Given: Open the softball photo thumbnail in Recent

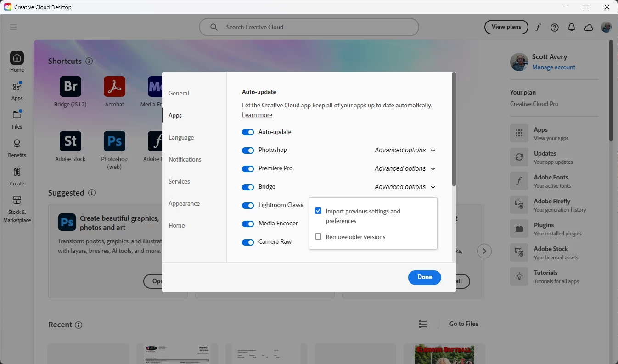Looking at the screenshot, I should pyautogui.click(x=444, y=354).
